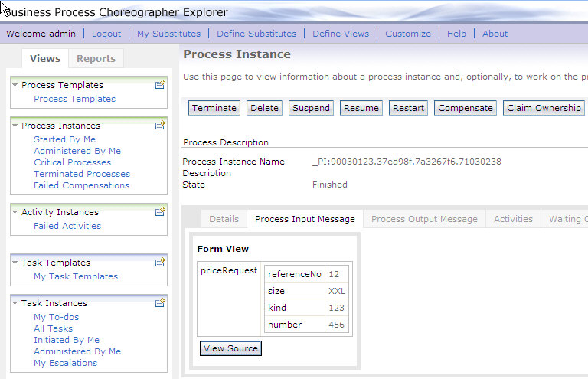This screenshot has width=588, height=379.
Task: Click the priceRequest label in Form View
Action: click(229, 270)
